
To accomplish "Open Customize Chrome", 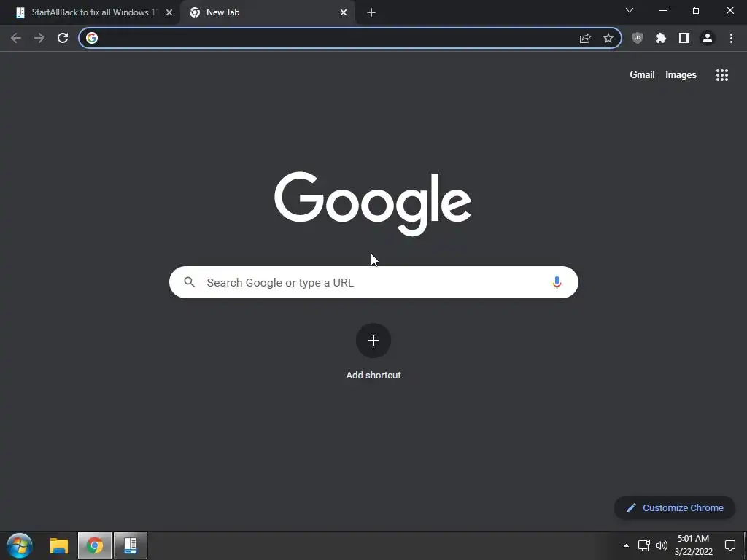I will coord(675,507).
